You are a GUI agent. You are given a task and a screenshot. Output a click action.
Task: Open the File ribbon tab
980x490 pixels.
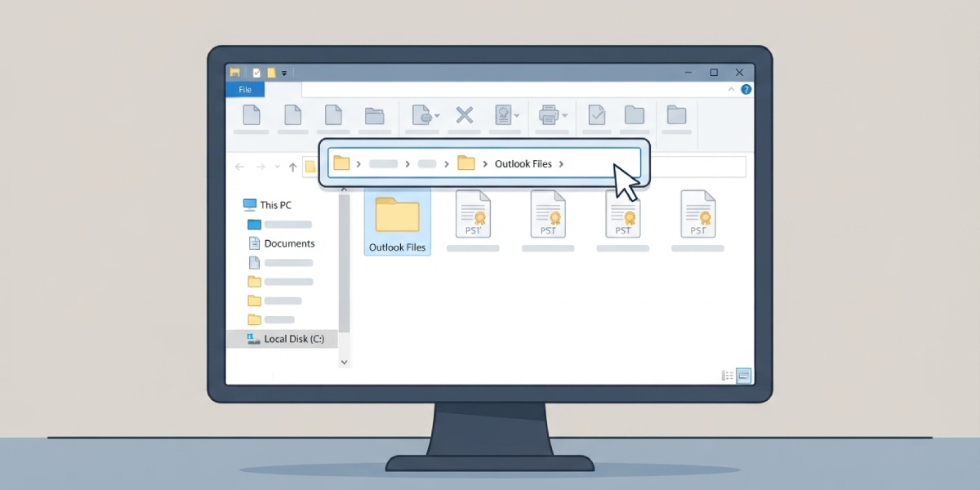tap(245, 90)
